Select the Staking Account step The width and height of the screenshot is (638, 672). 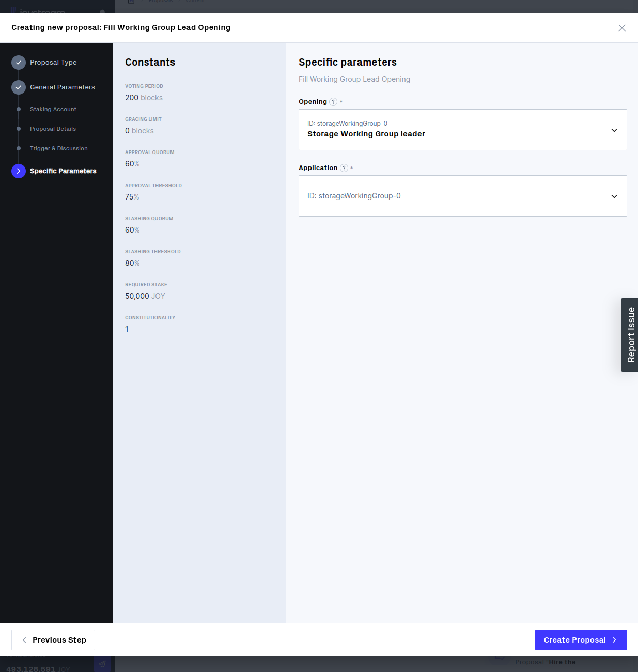(x=53, y=109)
